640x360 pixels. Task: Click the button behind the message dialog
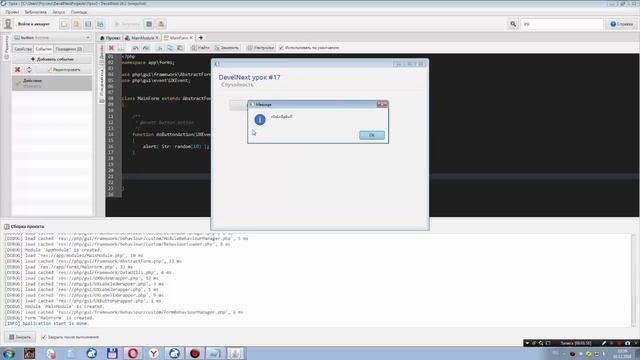[x=238, y=104]
